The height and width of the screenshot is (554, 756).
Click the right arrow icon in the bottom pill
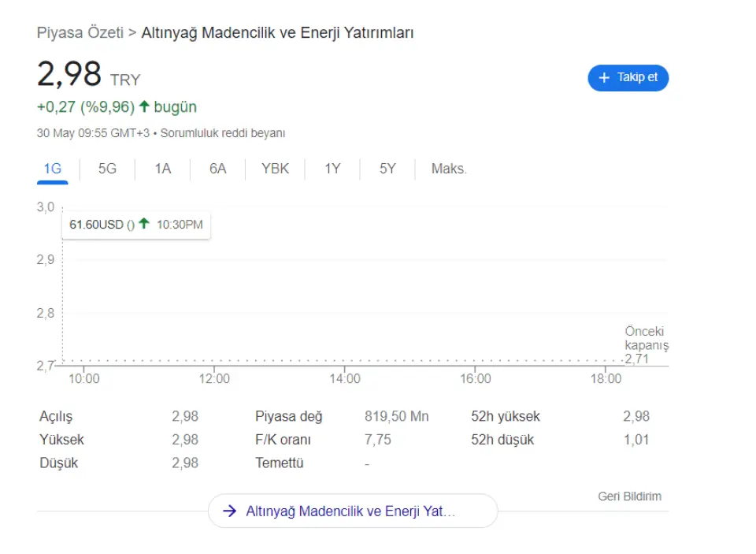229,511
